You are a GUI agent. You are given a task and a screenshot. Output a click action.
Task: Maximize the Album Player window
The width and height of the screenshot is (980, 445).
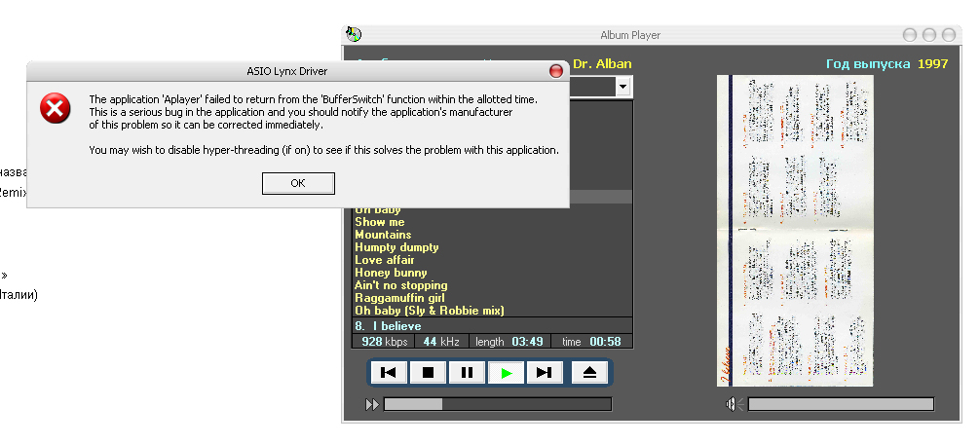pos(929,35)
